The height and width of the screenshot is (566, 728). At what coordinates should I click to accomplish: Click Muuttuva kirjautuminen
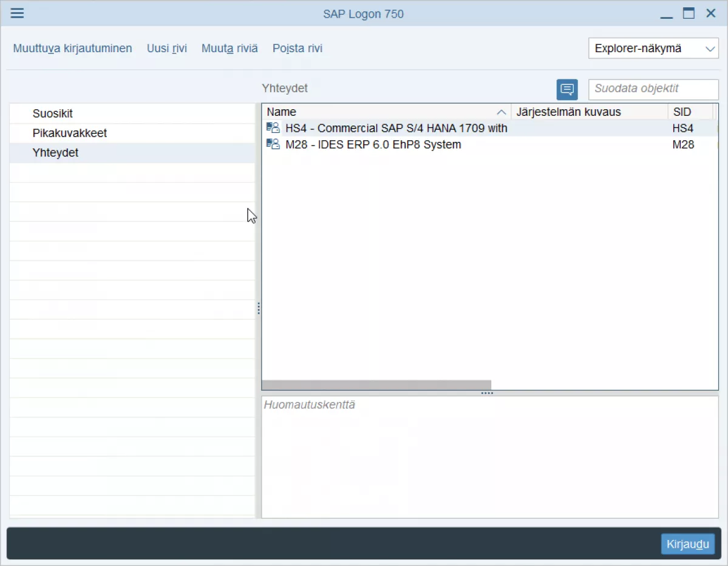pos(72,49)
